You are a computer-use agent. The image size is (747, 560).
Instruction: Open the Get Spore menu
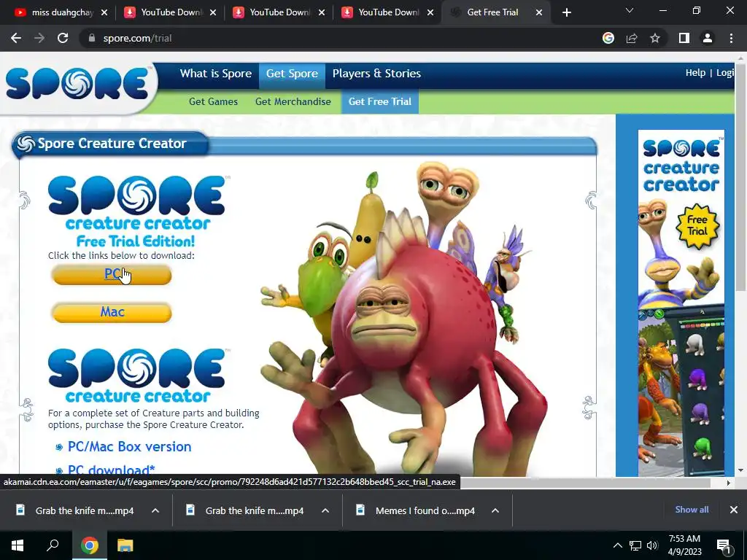pos(292,74)
